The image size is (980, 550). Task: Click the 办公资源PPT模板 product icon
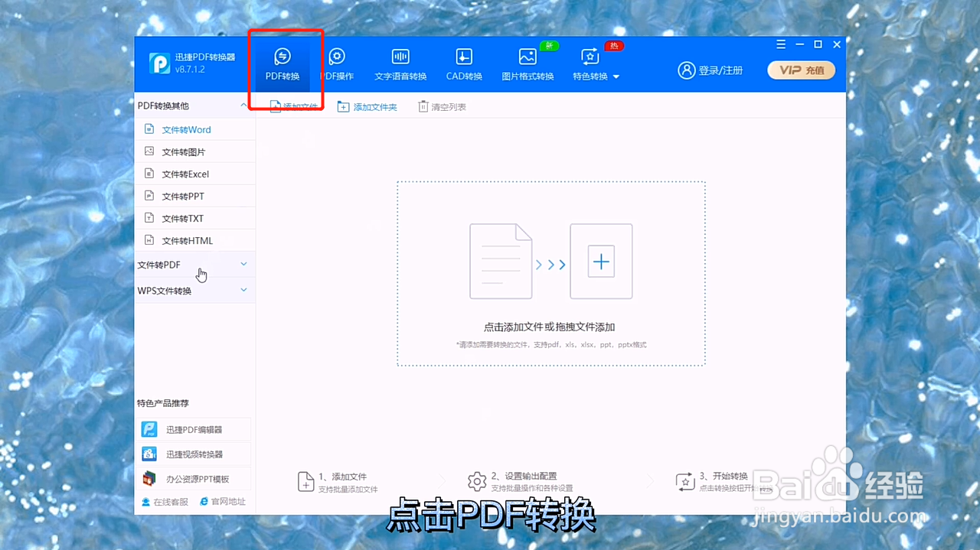tap(149, 479)
